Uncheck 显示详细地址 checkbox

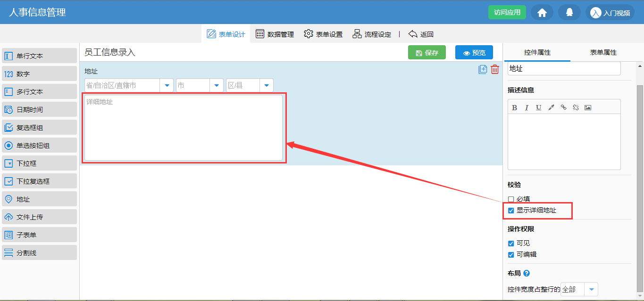point(511,211)
